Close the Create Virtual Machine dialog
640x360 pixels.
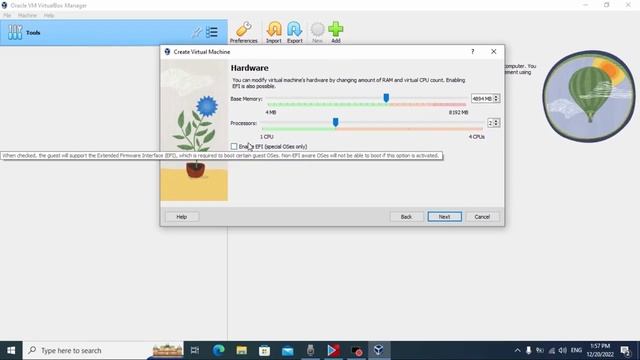point(493,52)
